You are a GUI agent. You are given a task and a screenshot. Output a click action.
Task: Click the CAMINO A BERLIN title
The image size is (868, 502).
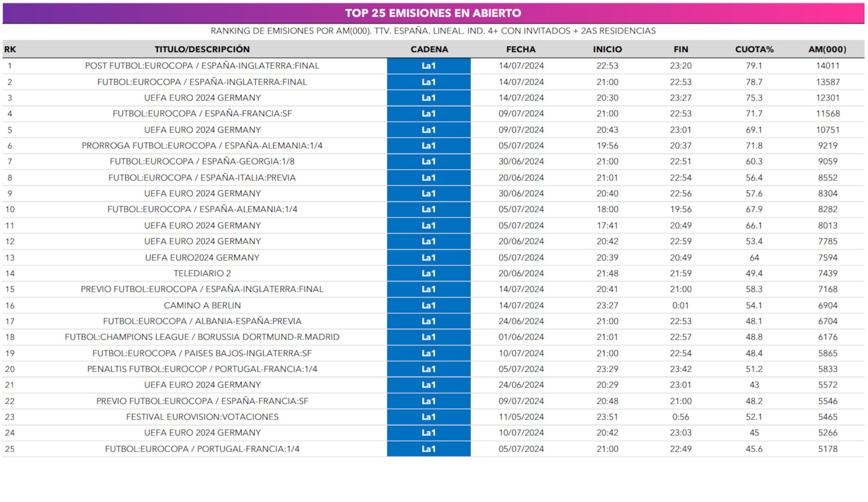click(202, 305)
